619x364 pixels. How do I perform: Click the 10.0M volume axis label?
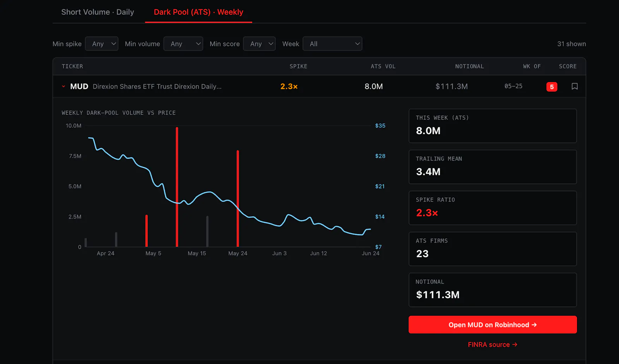[x=74, y=125]
